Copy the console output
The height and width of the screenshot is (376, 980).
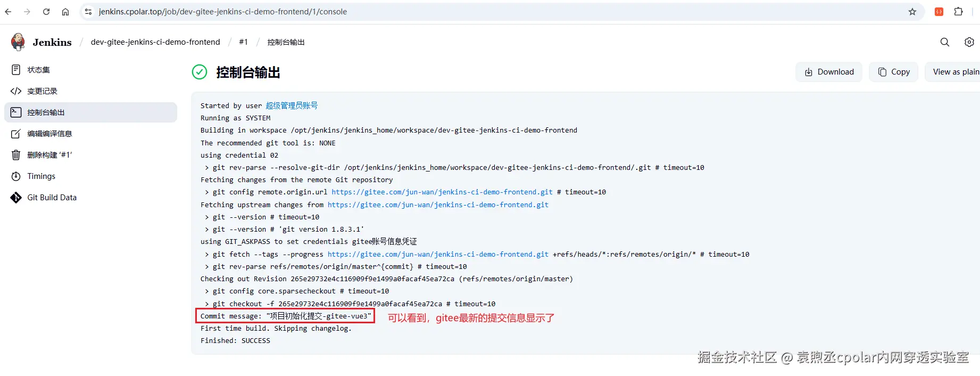point(894,72)
